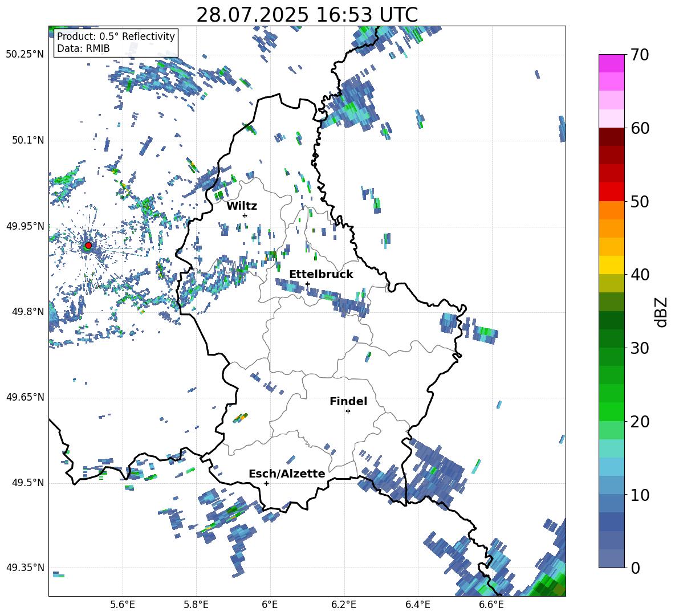The height and width of the screenshot is (616, 675).
Task: Click the 49.65°N latitude label
Action: pyautogui.click(x=25, y=397)
